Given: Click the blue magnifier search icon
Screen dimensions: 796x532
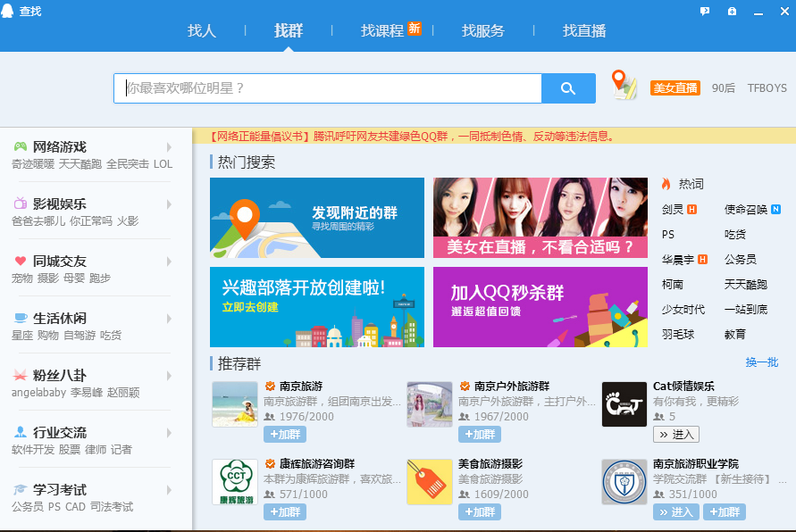Looking at the screenshot, I should point(567,88).
